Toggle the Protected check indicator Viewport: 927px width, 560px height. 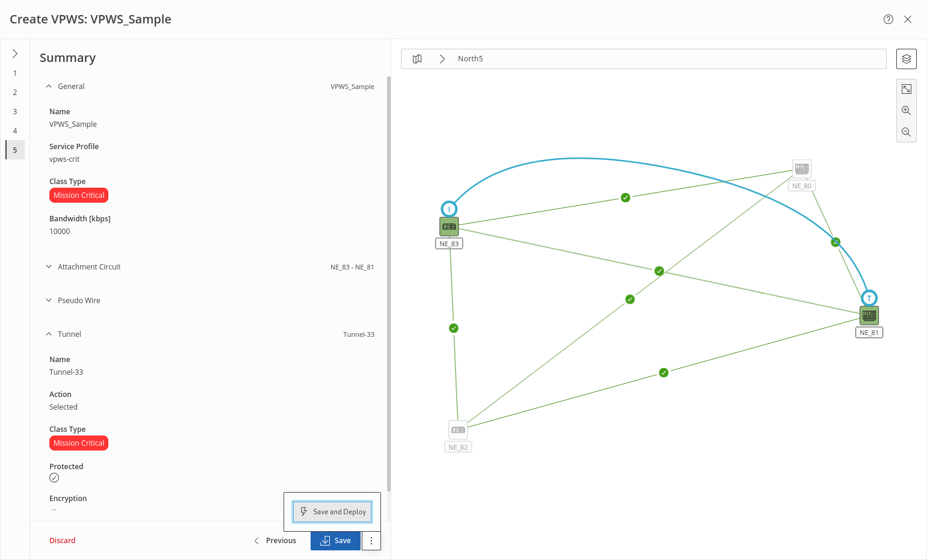click(54, 478)
